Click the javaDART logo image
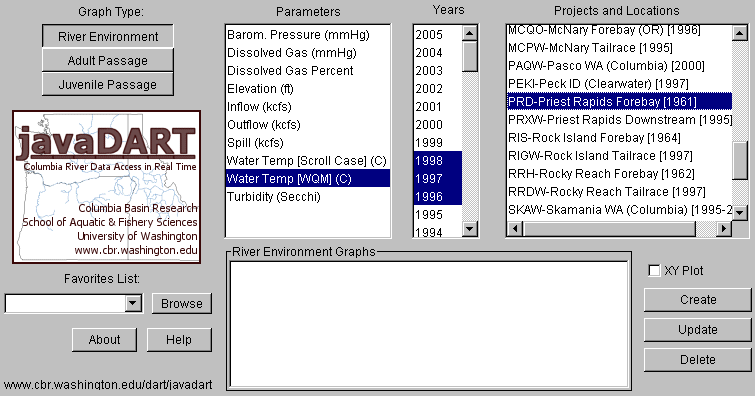 click(106, 186)
